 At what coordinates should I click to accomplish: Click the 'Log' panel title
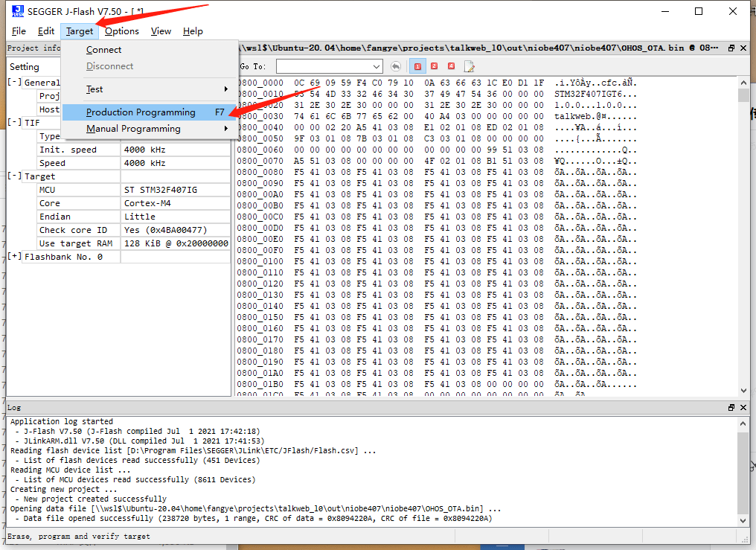pos(14,407)
